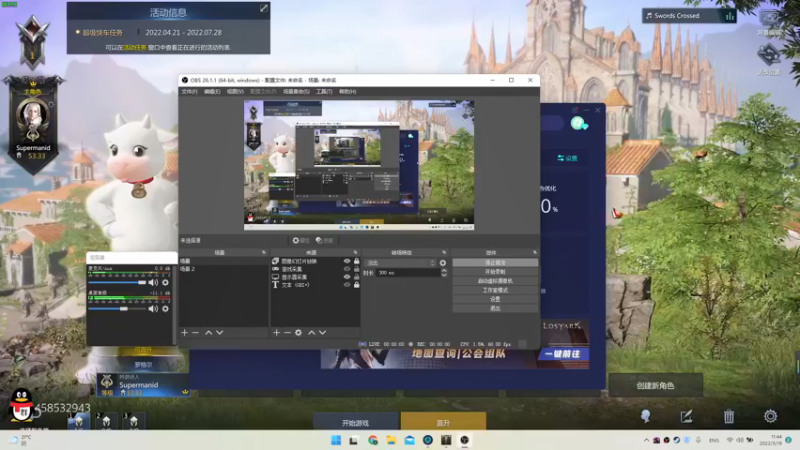800x450 pixels.
Task: Open the 场景集合(S) Scene Collection menu
Action: 296,92
